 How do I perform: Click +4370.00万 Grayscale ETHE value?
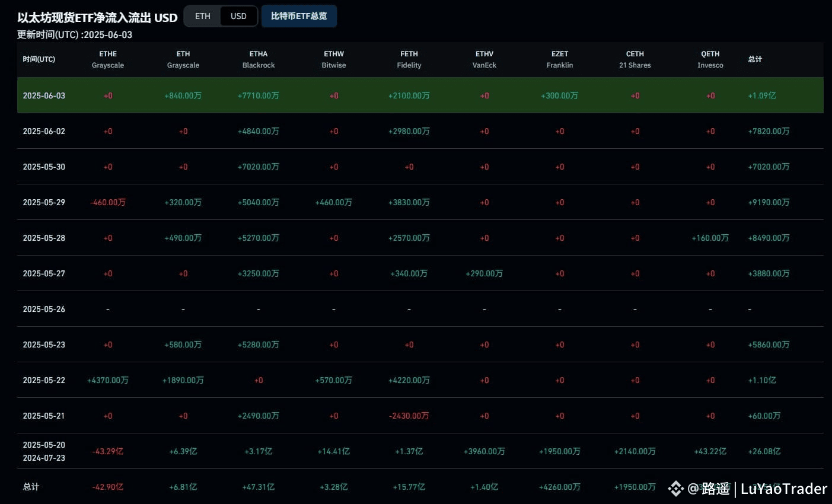click(x=108, y=380)
